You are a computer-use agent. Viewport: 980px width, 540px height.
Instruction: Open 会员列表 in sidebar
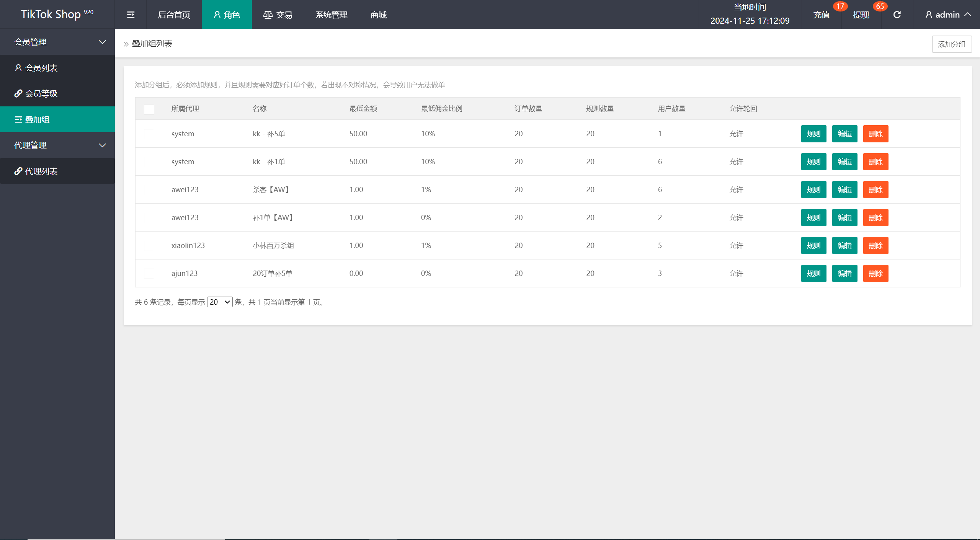click(x=57, y=68)
